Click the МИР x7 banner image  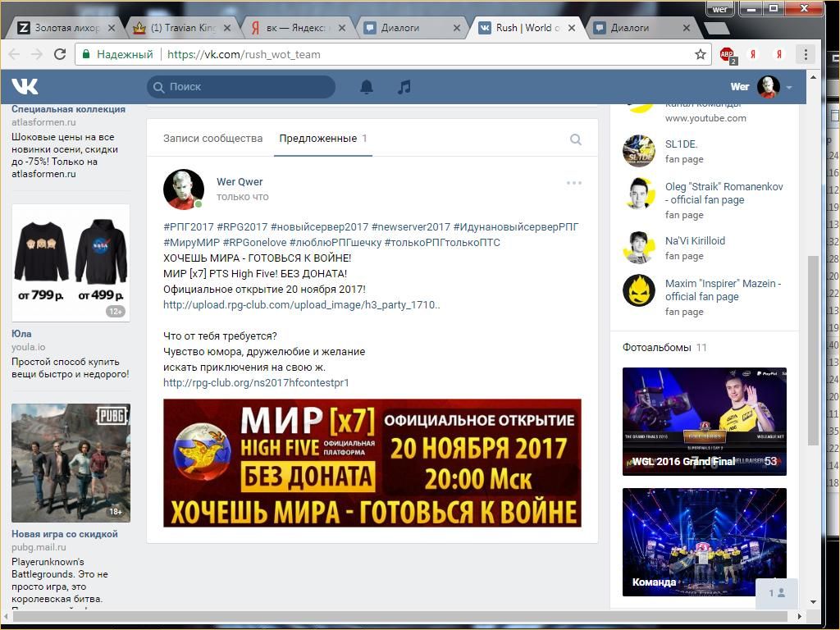(372, 463)
